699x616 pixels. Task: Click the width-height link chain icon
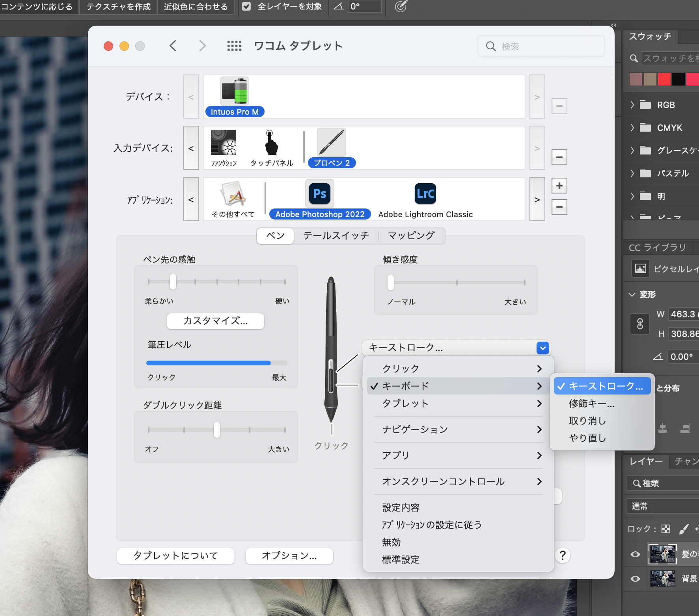pos(640,324)
